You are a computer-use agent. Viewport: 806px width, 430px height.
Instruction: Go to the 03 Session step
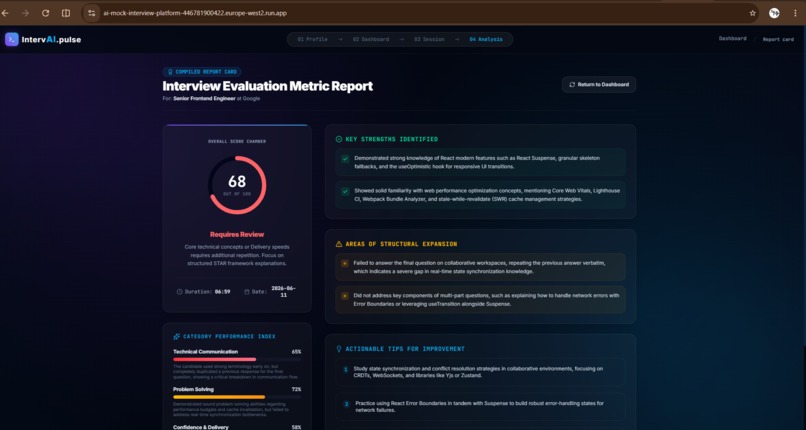[429, 40]
